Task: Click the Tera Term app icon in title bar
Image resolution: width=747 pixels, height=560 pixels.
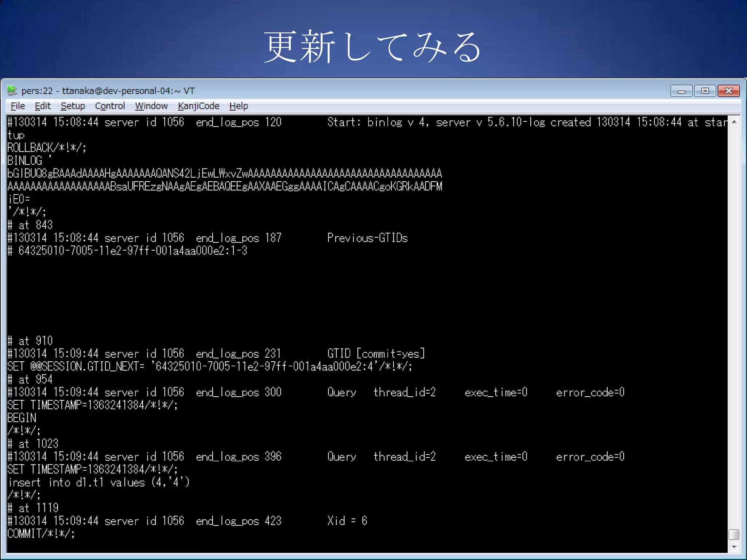Action: [x=12, y=90]
